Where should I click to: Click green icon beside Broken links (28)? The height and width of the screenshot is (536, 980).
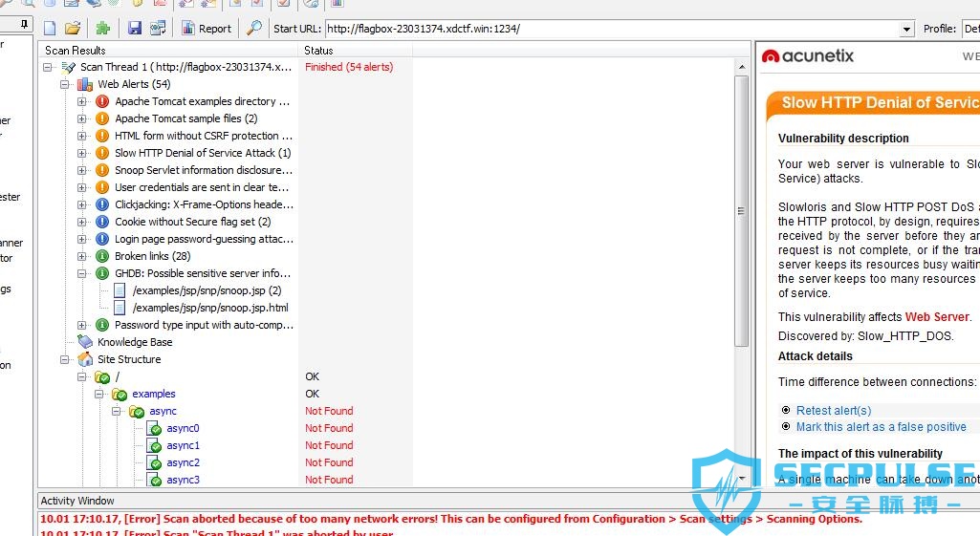click(x=102, y=256)
